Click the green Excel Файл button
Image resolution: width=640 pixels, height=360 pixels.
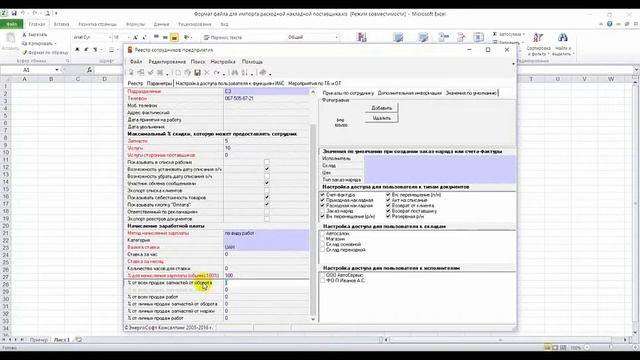point(11,24)
